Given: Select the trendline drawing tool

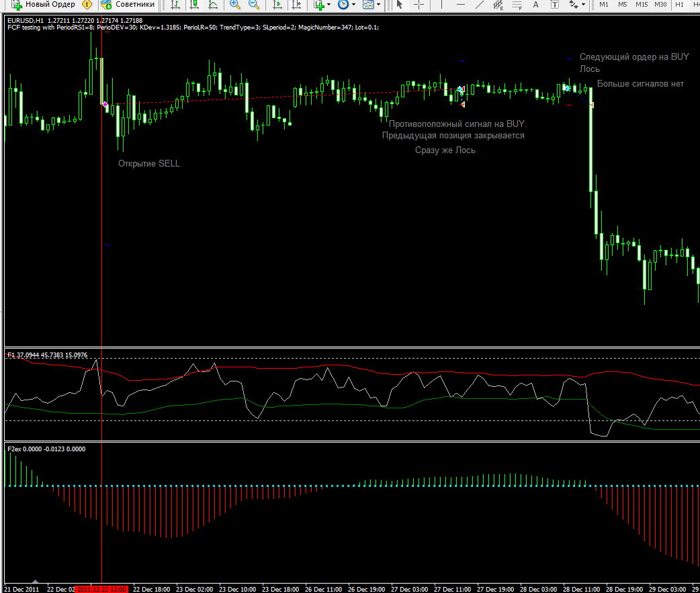Looking at the screenshot, I should pos(480,5).
